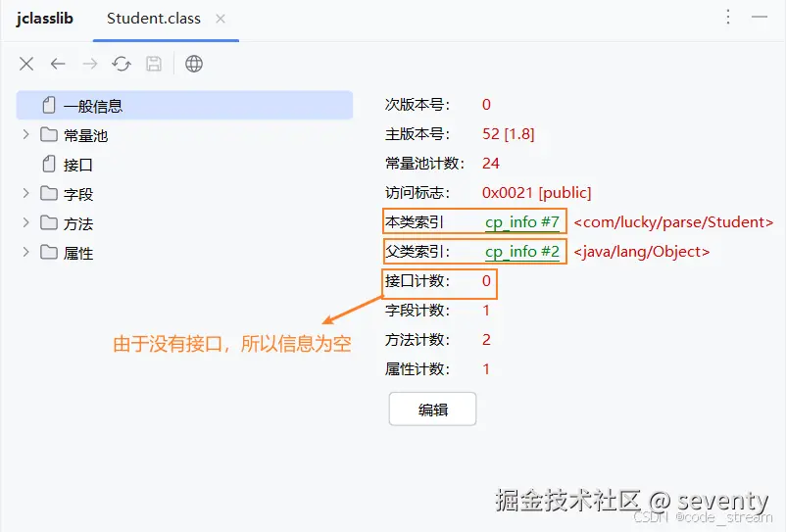Image resolution: width=786 pixels, height=532 pixels.
Task: Click the 常量池计数 value 24
Action: coord(491,164)
